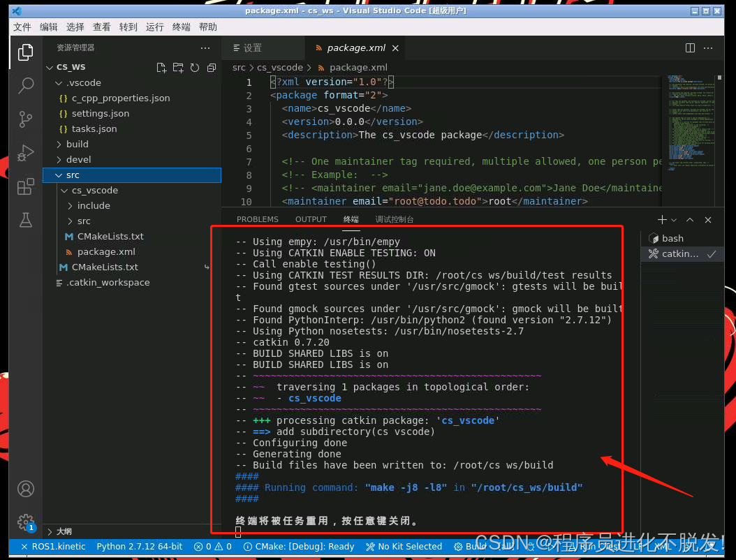
Task: Collapse all folders in explorer
Action: [212, 68]
